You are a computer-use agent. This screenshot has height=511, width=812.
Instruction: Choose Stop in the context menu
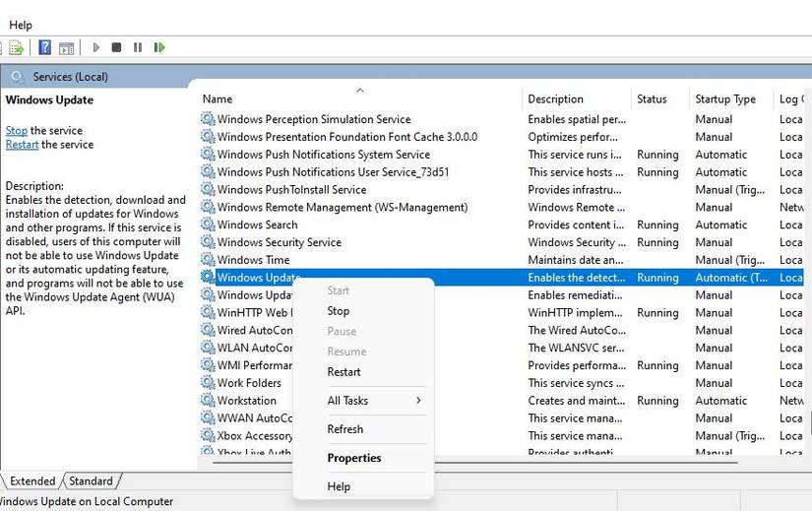[339, 311]
